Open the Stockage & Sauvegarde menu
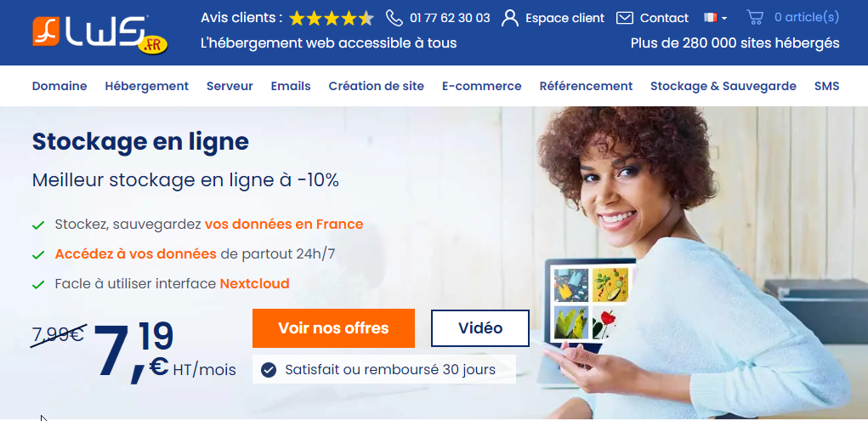Viewport: 868px width, 421px height. 723,86
